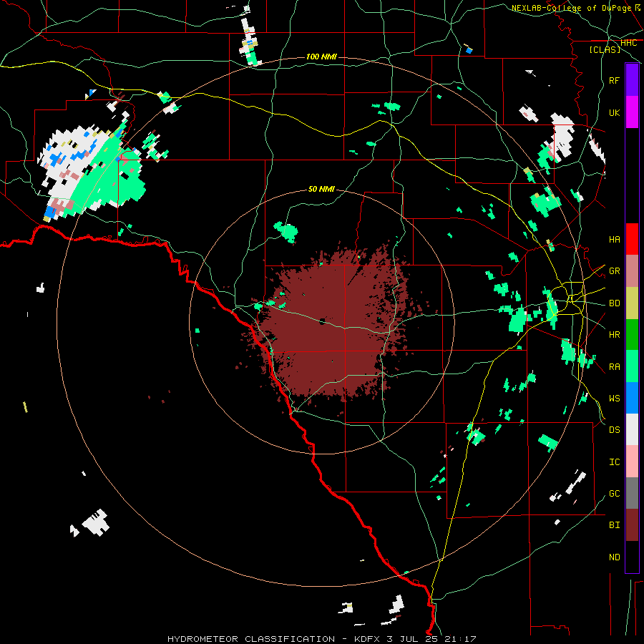Click the 'ND' legend label
The image size is (644, 644).
614,557
